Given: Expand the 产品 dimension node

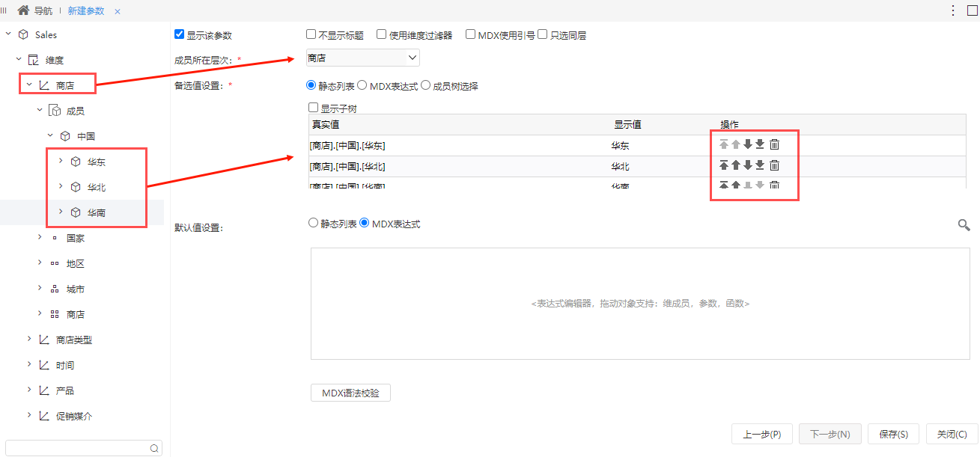Looking at the screenshot, I should (29, 390).
